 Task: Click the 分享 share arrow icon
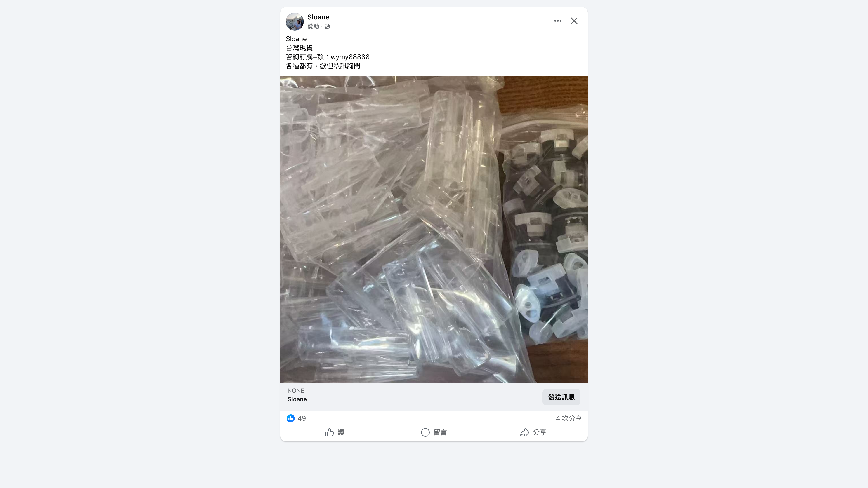pyautogui.click(x=525, y=432)
